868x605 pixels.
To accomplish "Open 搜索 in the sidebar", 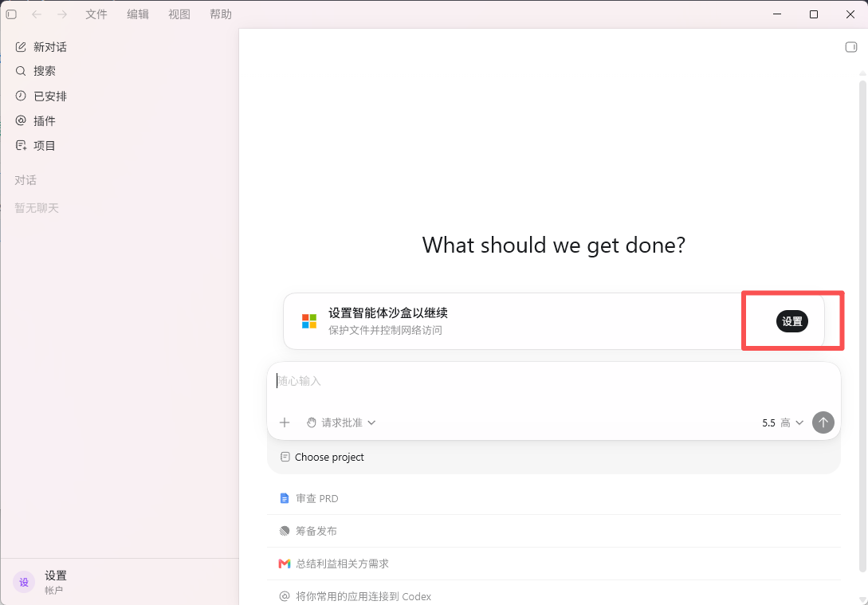I will pyautogui.click(x=119, y=71).
